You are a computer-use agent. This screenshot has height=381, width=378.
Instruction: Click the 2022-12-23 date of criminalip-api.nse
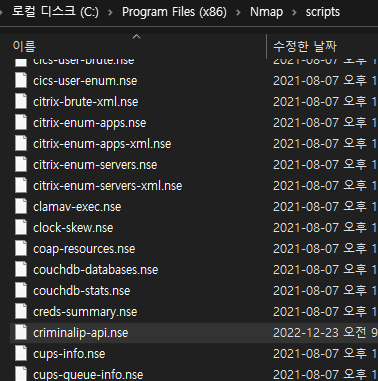pos(325,333)
